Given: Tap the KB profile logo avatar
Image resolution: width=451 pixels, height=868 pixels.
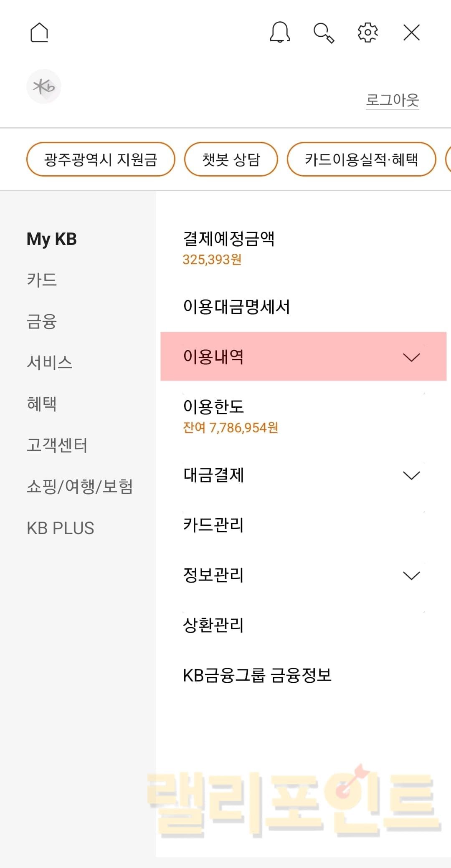Looking at the screenshot, I should [x=44, y=86].
